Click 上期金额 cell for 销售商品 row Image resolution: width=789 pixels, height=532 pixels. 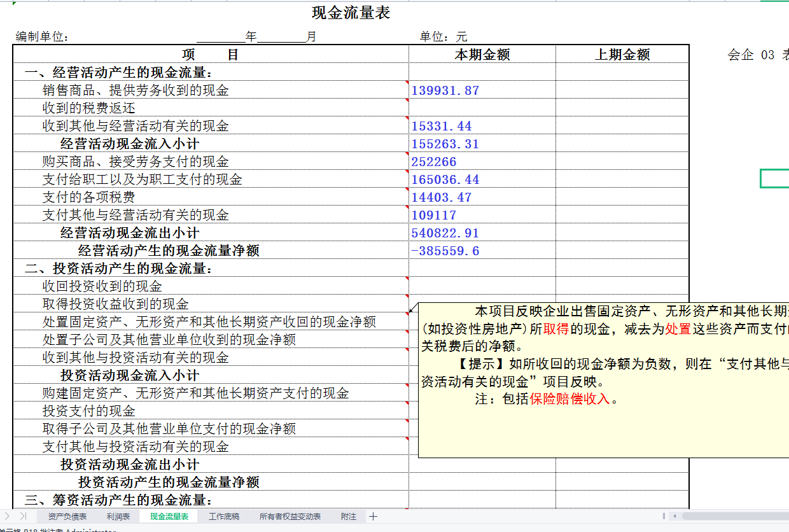click(622, 90)
